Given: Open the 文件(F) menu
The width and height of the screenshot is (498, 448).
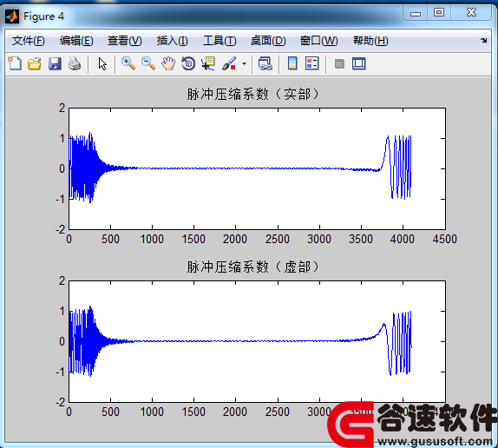Looking at the screenshot, I should pyautogui.click(x=29, y=41).
